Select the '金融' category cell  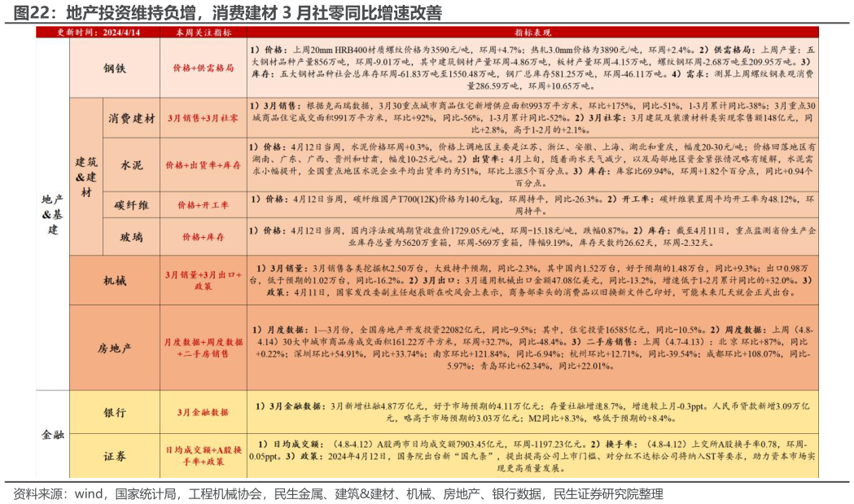[53, 434]
